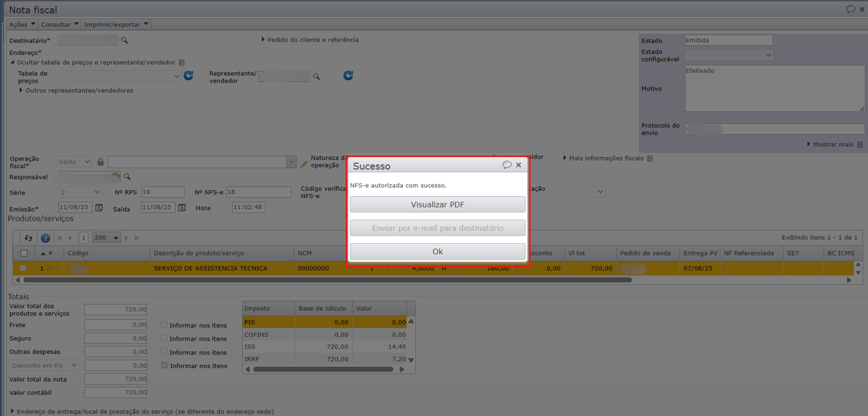Select checkbox for item row 1
868x416 pixels.
click(23, 268)
